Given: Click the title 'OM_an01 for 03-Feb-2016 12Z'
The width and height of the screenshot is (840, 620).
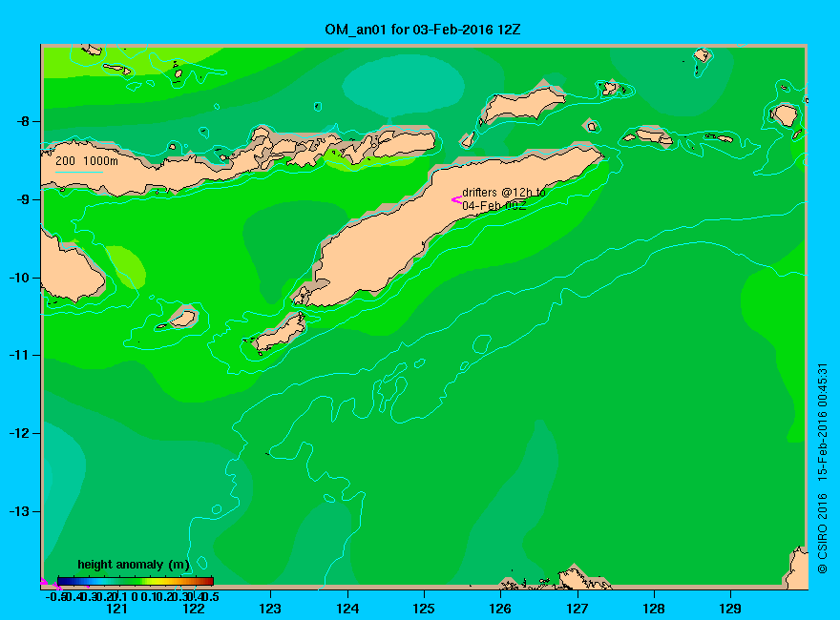Looking at the screenshot, I should 422,30.
